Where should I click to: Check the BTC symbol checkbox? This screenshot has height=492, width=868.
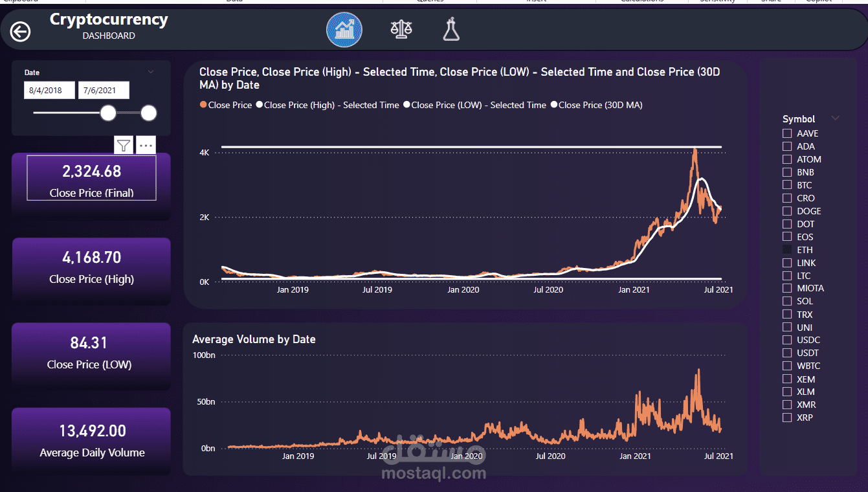787,185
